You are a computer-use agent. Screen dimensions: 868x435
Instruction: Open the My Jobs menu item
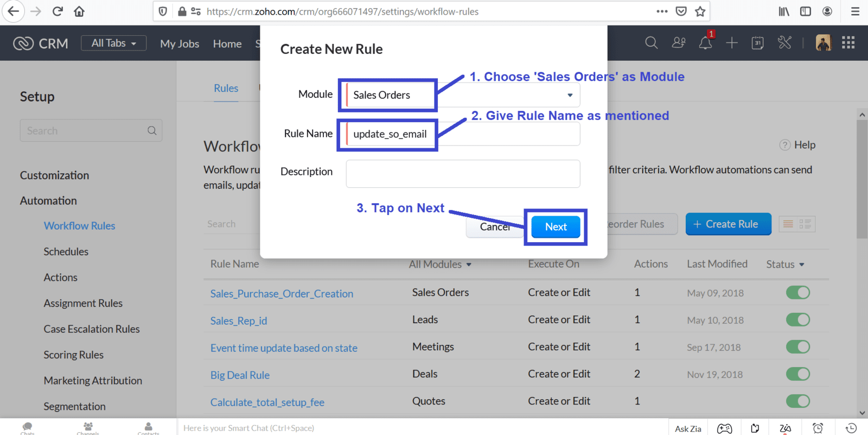[x=180, y=43]
